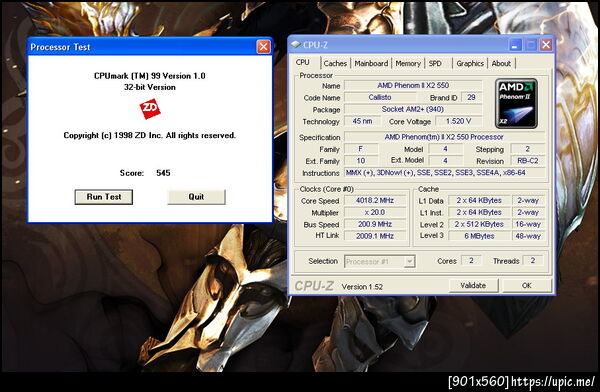Screen dimensions: 600x392
Task: Click the Bus Speed value 200.9 MHz
Action: point(375,224)
